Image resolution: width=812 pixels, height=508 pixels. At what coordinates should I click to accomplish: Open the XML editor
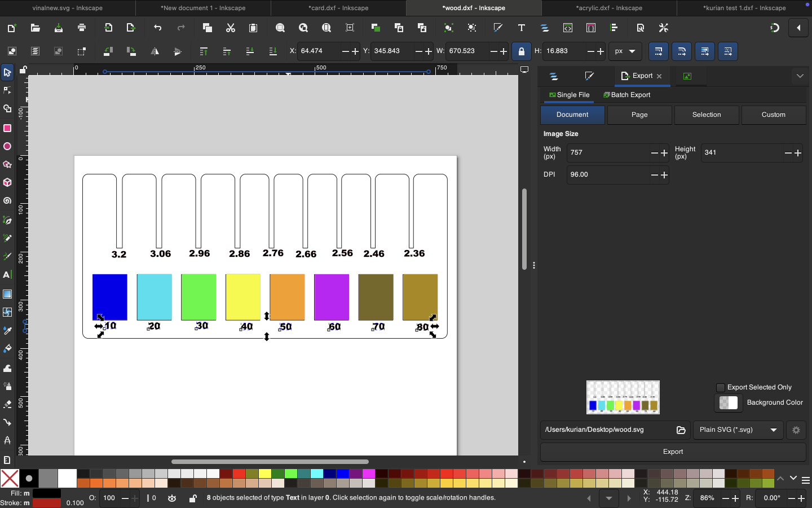(x=568, y=28)
